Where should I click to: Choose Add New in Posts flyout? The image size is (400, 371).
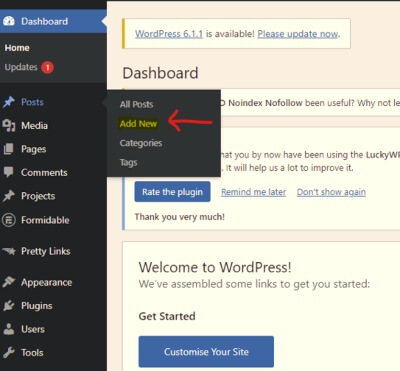(x=138, y=124)
